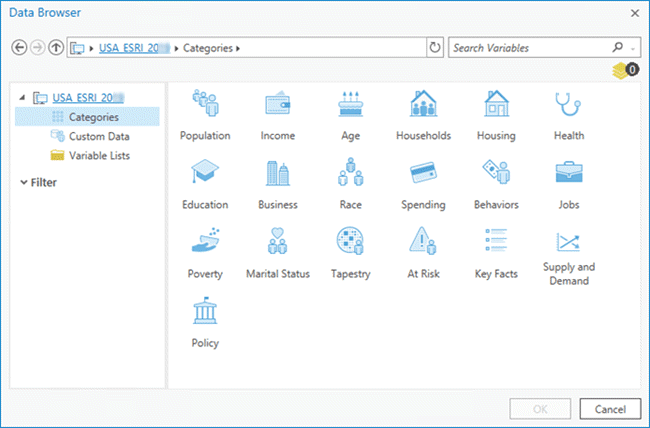This screenshot has height=428, width=650.
Task: Select the At Risk warning icon
Action: click(x=423, y=243)
